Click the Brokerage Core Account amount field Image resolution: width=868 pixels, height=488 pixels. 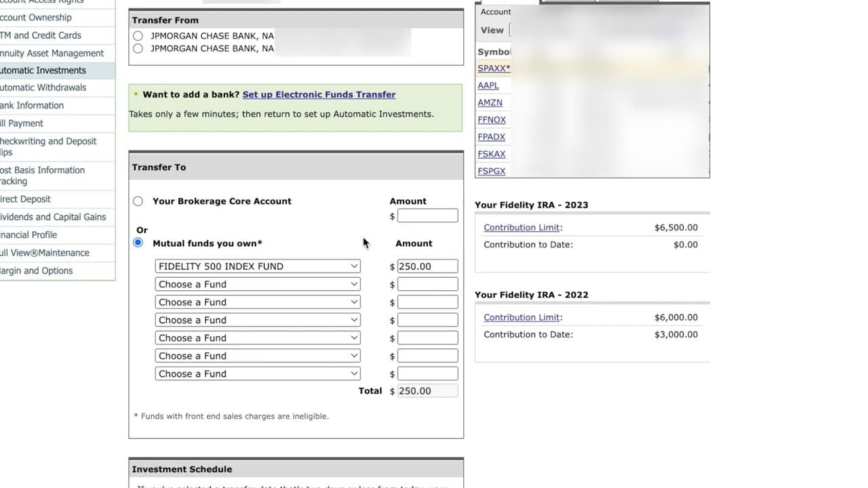tap(427, 216)
